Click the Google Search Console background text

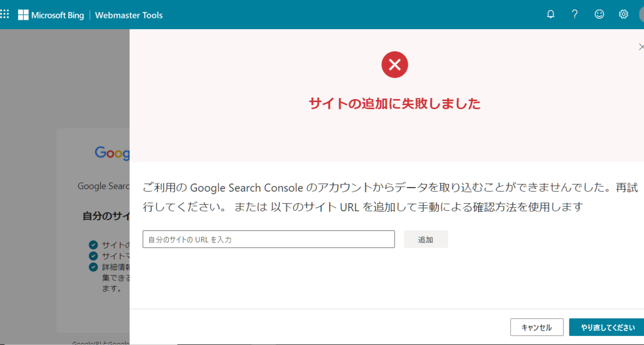coord(104,186)
